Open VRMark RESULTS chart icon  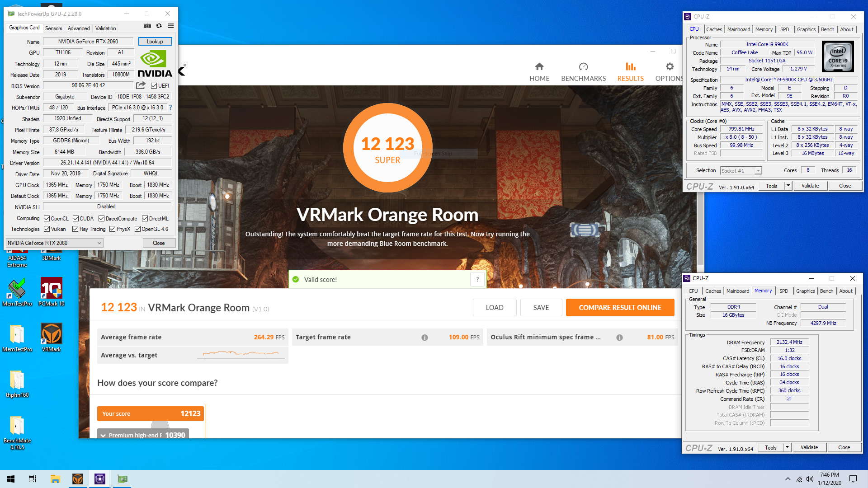pos(630,67)
